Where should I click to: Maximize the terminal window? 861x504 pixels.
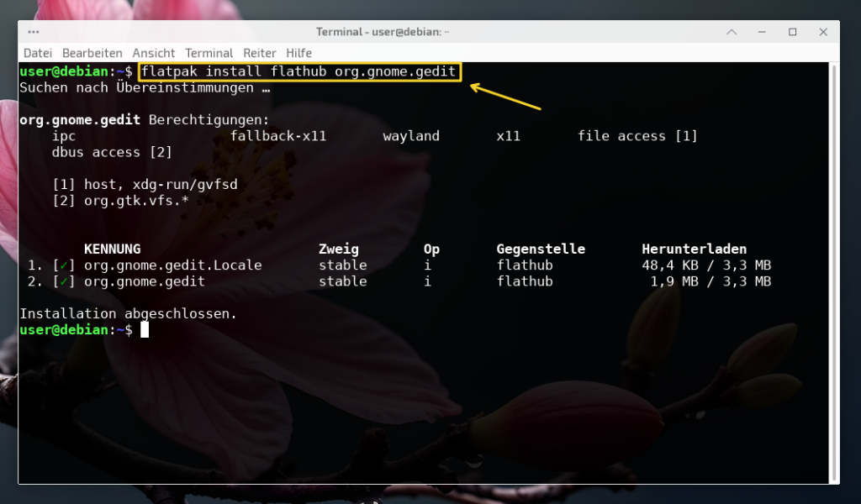pos(792,32)
